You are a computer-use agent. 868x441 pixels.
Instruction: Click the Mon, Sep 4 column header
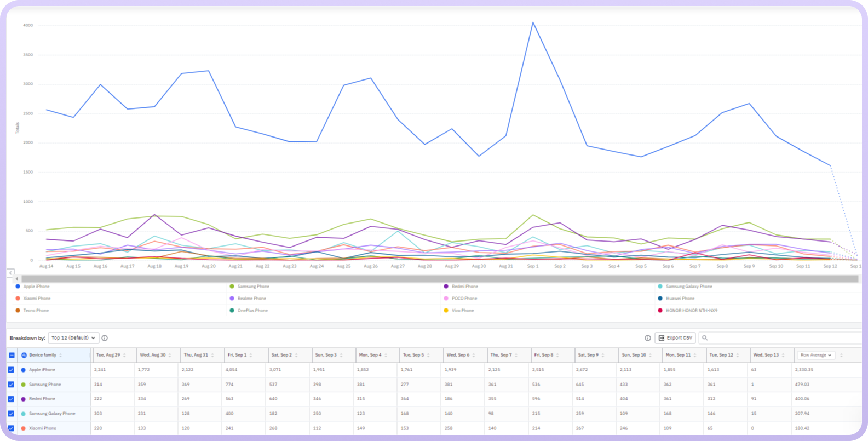370,355
